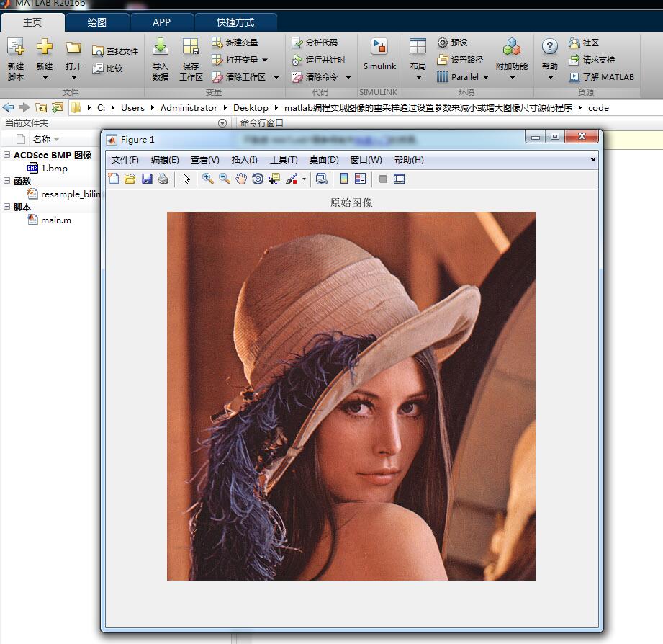Click Hide Plot Tools icon
Screen dimensions: 663x644
[x=383, y=179]
